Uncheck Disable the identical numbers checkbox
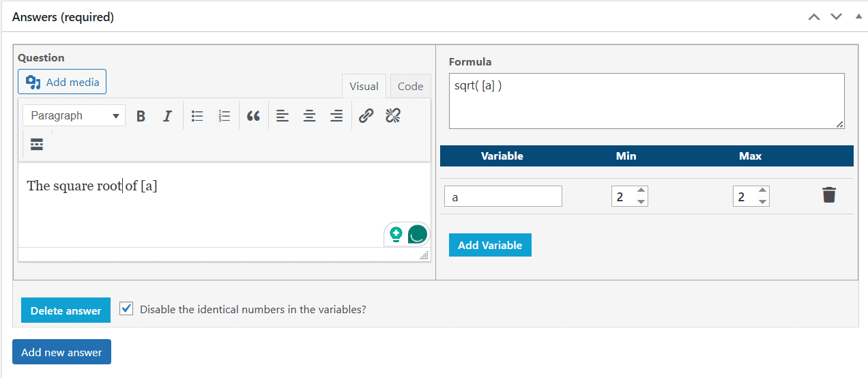The width and height of the screenshot is (868, 378). click(126, 308)
